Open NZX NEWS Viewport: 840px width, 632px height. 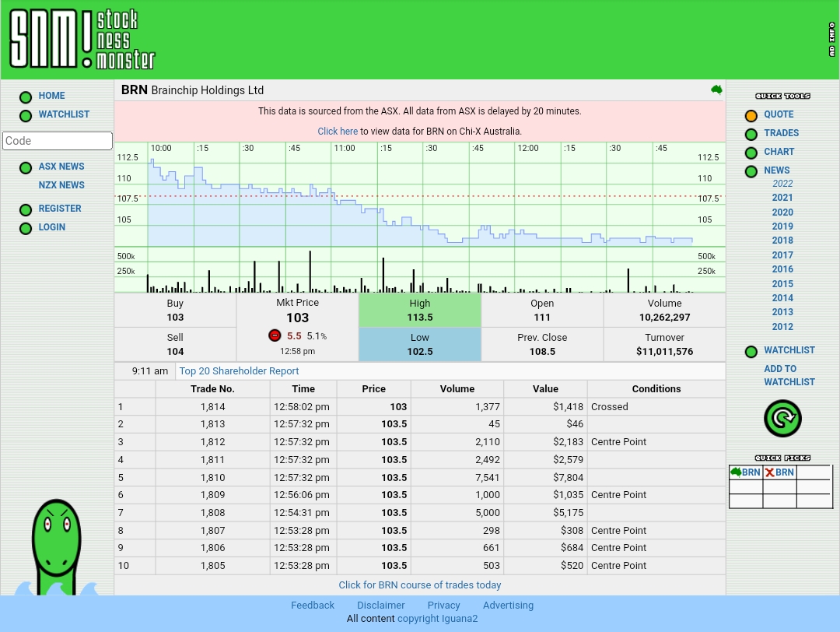click(x=61, y=185)
